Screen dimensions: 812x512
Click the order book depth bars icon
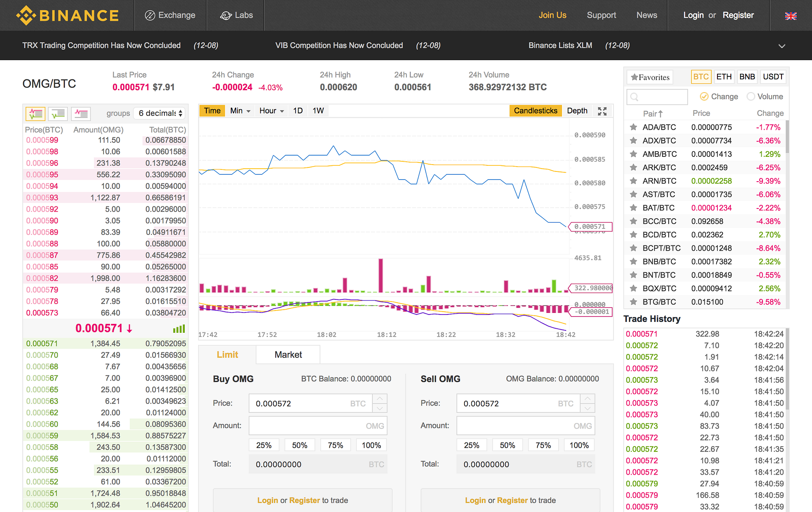pyautogui.click(x=179, y=329)
